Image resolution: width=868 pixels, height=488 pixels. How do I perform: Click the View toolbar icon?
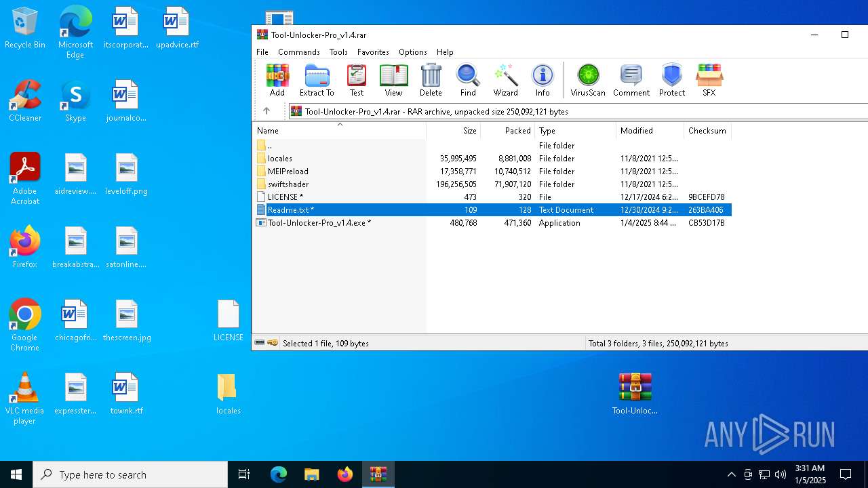pyautogui.click(x=393, y=81)
